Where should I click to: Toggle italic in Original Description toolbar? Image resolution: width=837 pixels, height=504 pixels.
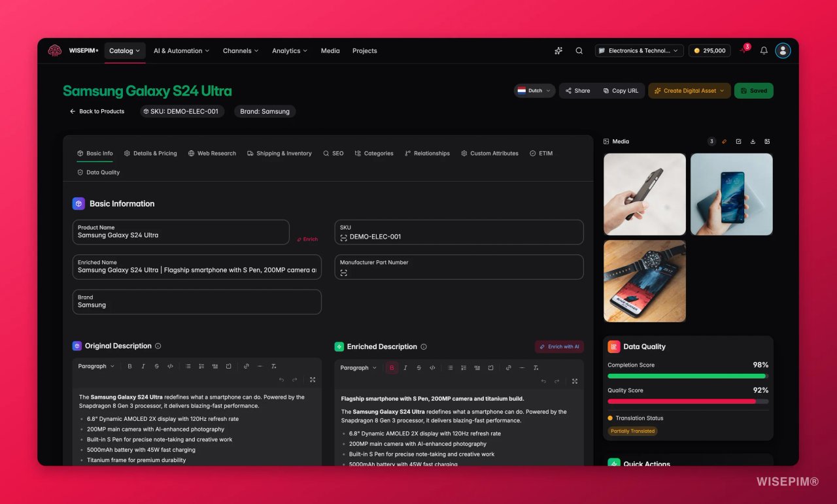(143, 366)
